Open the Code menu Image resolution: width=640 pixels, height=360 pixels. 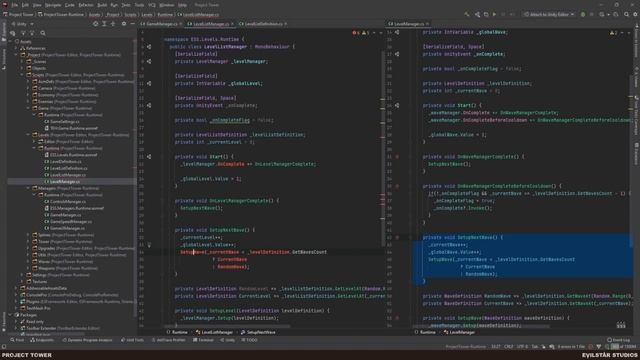pos(70,5)
